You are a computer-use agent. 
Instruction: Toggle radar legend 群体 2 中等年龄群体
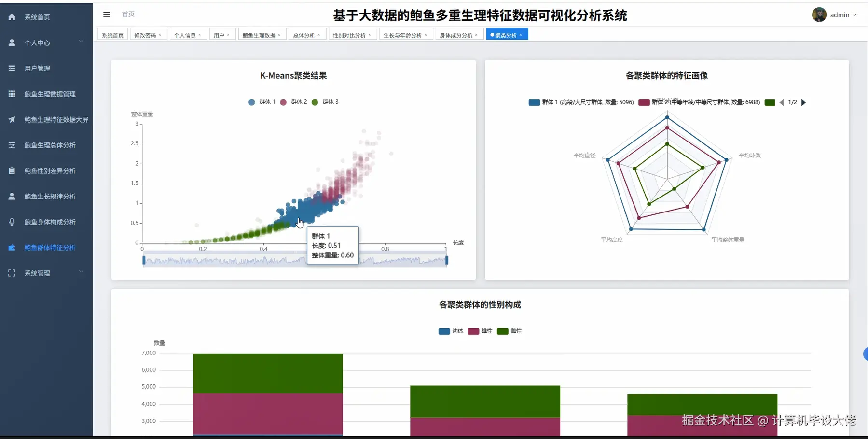[699, 102]
